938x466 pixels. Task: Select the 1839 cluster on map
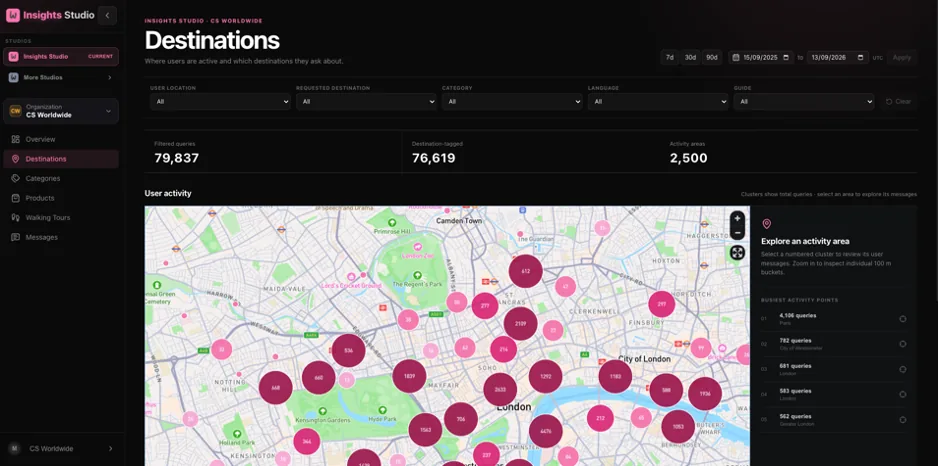pyautogui.click(x=409, y=376)
